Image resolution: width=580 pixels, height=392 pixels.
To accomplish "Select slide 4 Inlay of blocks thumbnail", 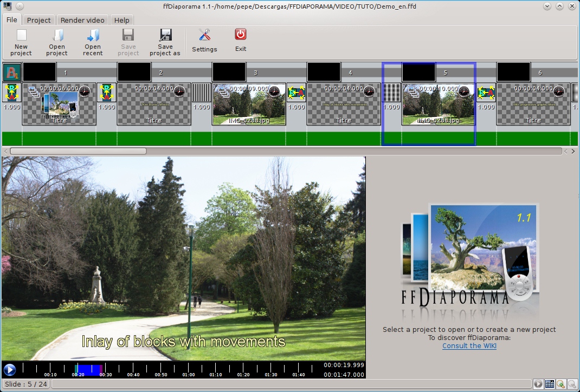I will point(344,104).
